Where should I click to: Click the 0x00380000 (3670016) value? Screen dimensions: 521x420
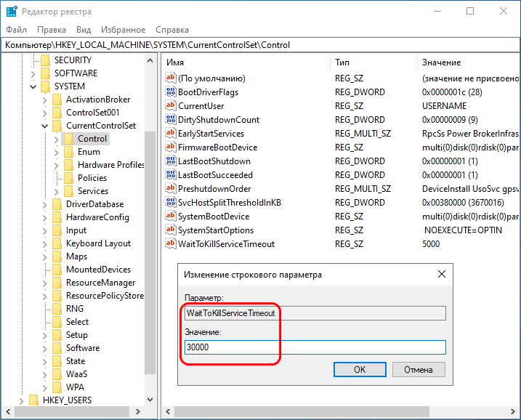pos(463,202)
